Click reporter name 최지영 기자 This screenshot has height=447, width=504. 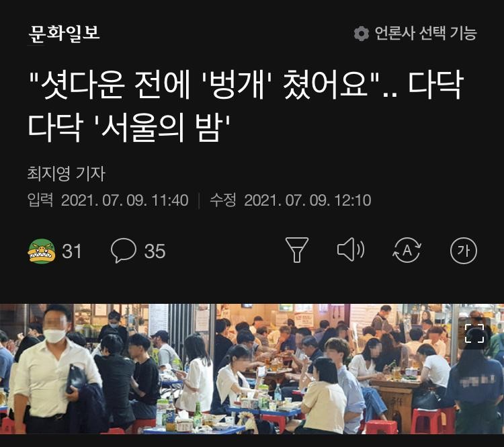coord(67,173)
